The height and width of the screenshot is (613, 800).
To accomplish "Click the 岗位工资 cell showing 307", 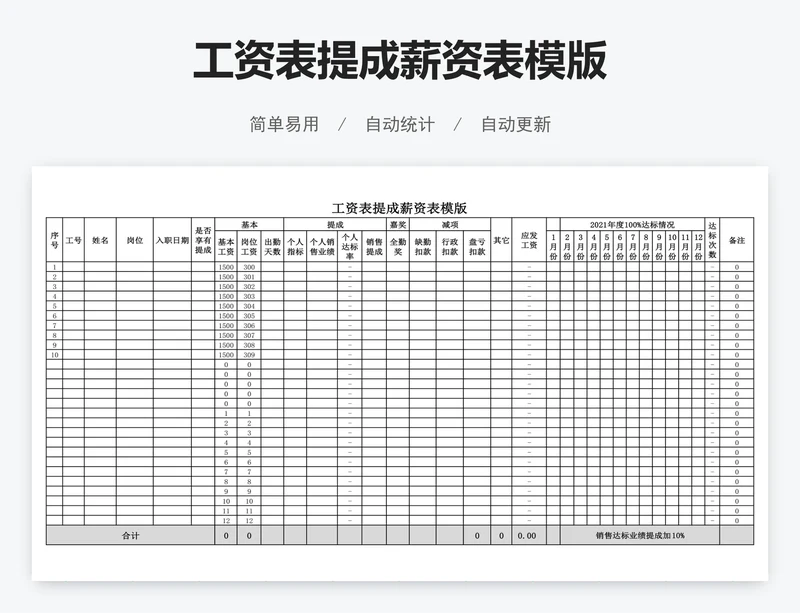I will 249,335.
